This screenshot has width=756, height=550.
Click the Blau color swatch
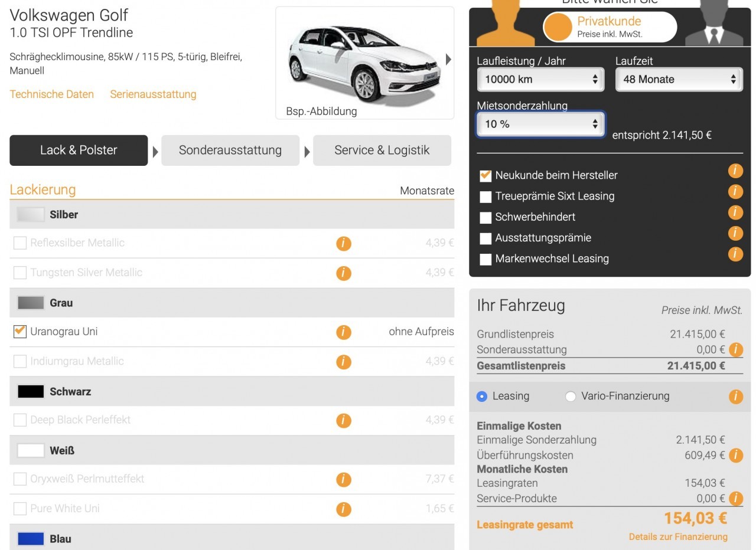31,539
